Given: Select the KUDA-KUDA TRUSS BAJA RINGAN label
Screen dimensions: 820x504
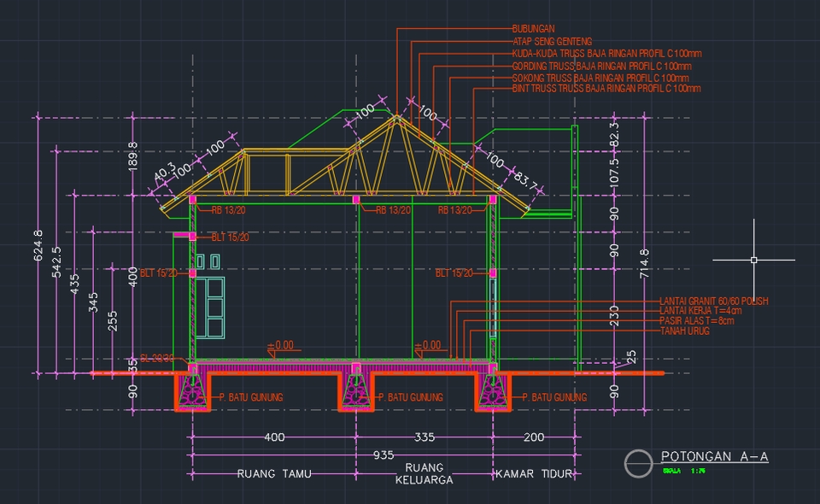Looking at the screenshot, I should (603, 52).
